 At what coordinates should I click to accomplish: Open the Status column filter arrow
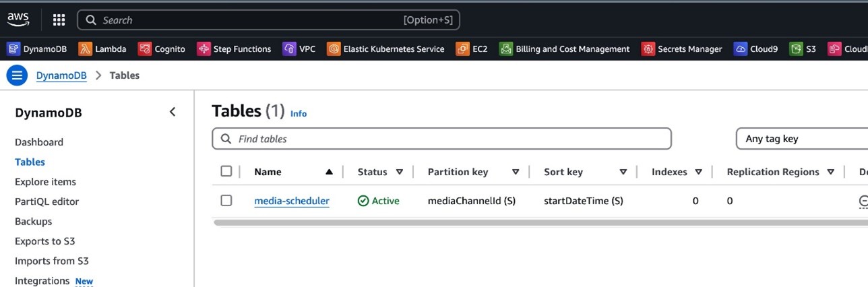point(399,172)
